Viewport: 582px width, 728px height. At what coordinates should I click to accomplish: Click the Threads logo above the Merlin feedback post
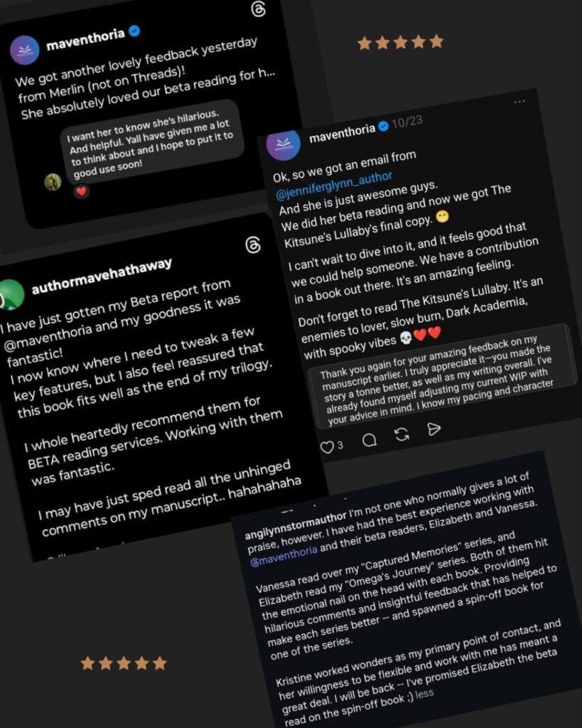(260, 10)
